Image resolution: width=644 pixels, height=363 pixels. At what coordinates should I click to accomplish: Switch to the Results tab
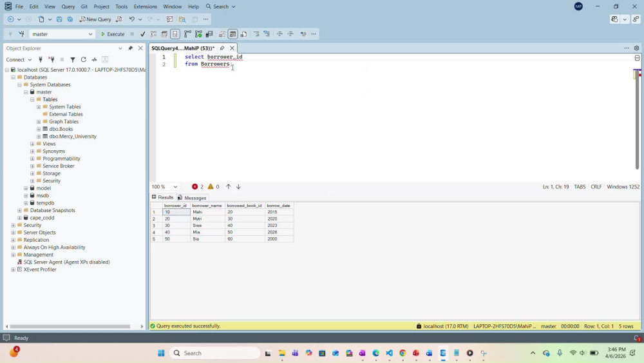pyautogui.click(x=163, y=197)
